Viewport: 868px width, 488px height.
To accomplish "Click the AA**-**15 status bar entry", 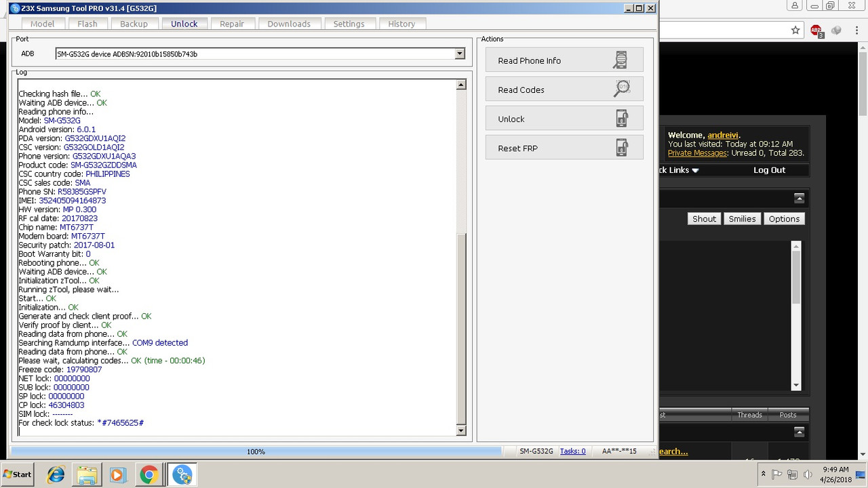I will click(x=619, y=451).
